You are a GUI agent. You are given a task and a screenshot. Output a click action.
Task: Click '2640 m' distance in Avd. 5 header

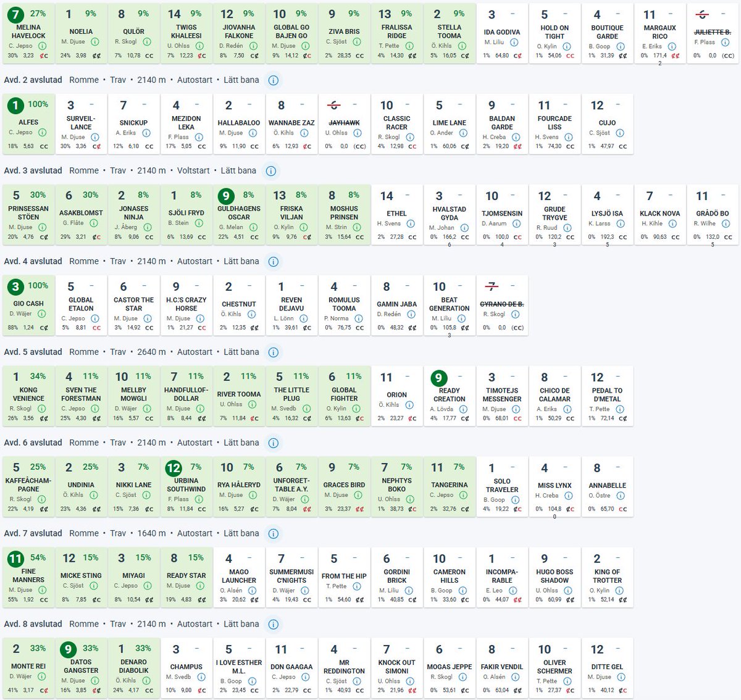pos(151,352)
